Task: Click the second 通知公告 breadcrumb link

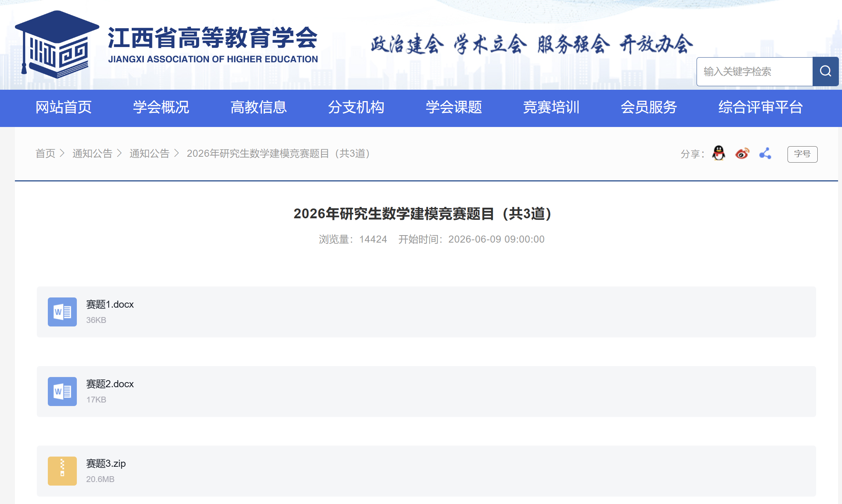Action: tap(149, 153)
